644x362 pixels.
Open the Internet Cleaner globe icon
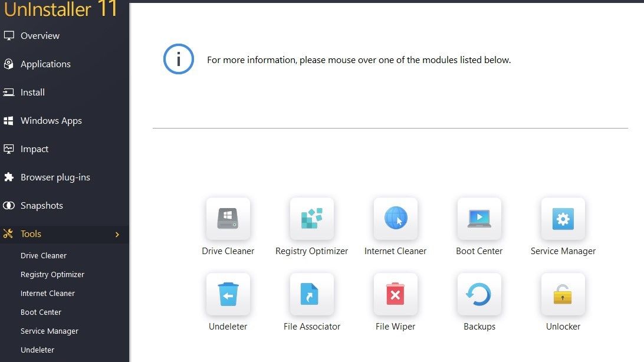tap(395, 218)
